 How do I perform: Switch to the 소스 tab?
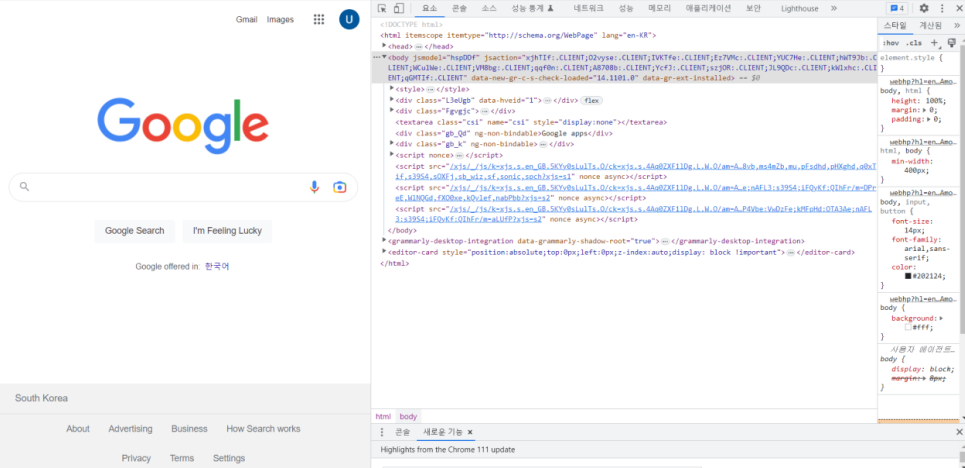coord(489,9)
